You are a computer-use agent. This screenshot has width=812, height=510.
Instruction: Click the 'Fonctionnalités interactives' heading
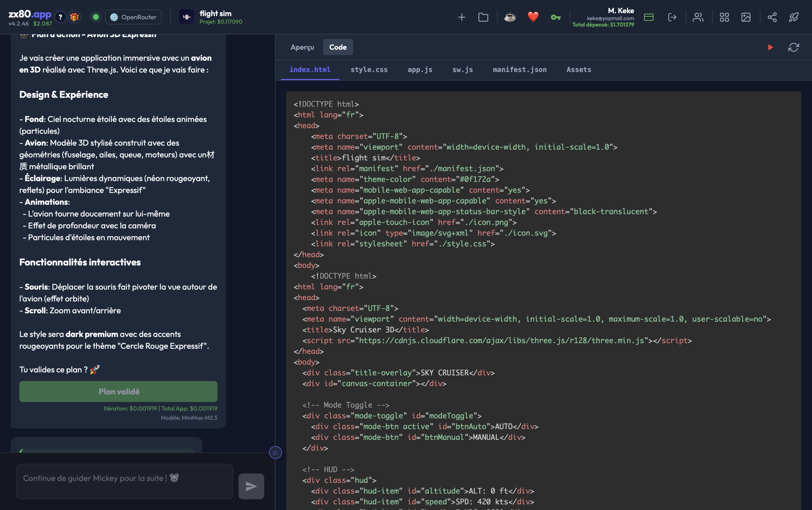(80, 262)
